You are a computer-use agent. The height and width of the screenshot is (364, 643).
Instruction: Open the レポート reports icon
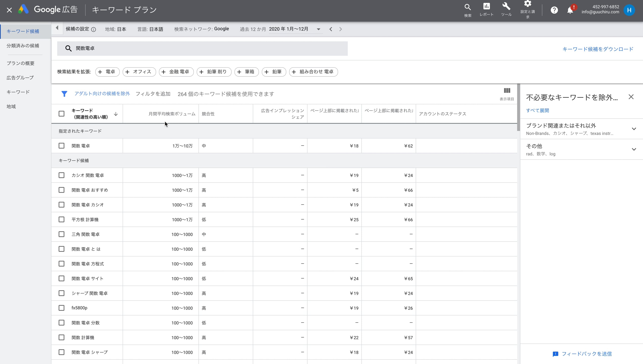pos(487,6)
